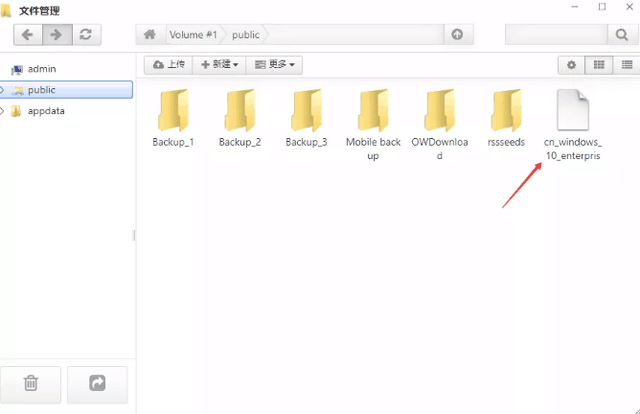The height and width of the screenshot is (414, 640).
Task: Select the cn_windows_10_enterprise file icon
Action: click(573, 109)
